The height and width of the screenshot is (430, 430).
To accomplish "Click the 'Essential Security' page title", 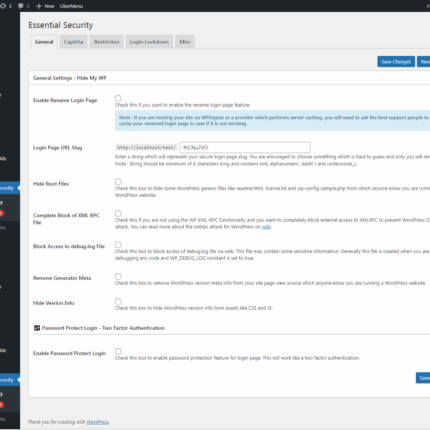I will pos(61,25).
